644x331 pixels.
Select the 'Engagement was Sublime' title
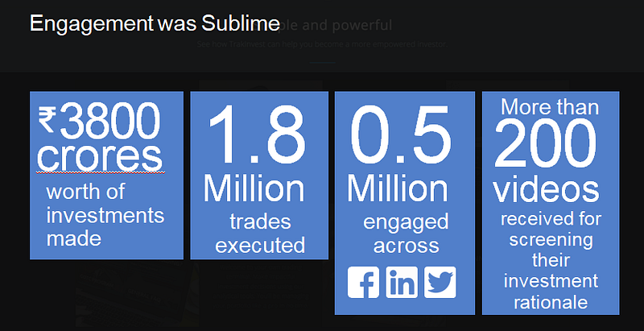pos(155,23)
